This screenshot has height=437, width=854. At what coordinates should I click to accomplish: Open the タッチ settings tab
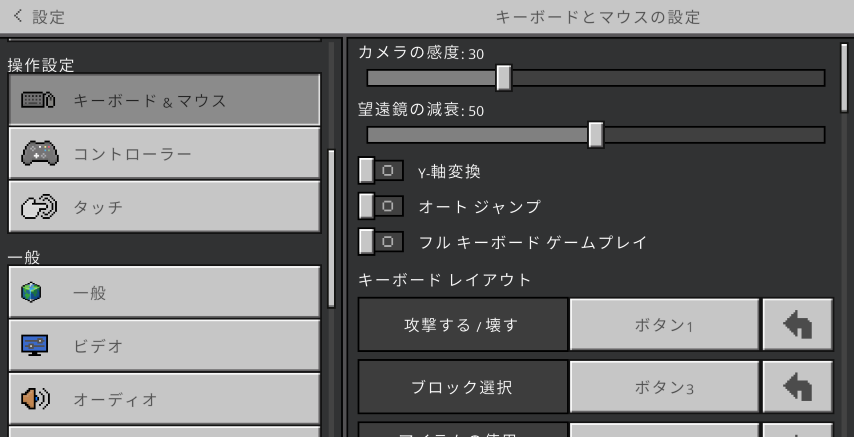[x=164, y=207]
